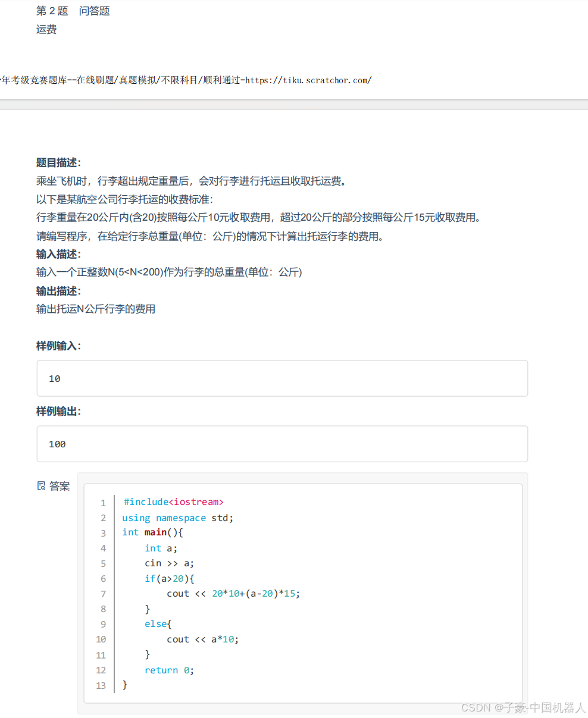The height and width of the screenshot is (718, 588).
Task: Click the title text 运费
Action: (46, 29)
